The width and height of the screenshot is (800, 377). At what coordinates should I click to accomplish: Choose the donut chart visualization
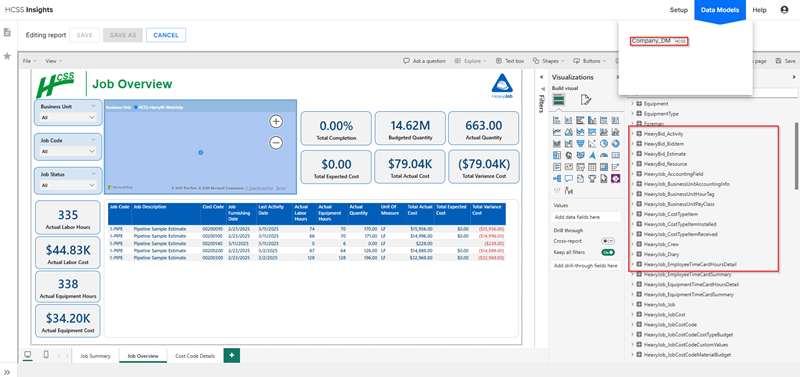[x=616, y=143]
